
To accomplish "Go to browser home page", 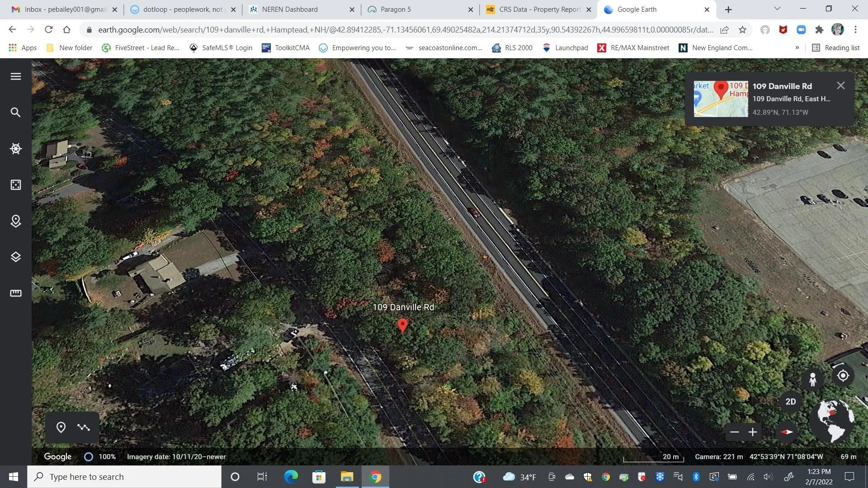I will pyautogui.click(x=66, y=29).
